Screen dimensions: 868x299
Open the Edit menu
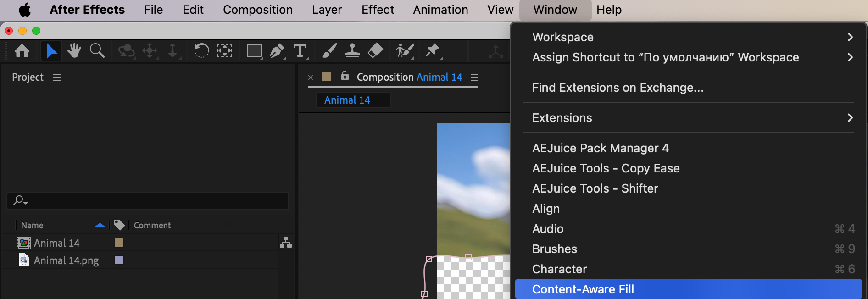[x=193, y=10]
